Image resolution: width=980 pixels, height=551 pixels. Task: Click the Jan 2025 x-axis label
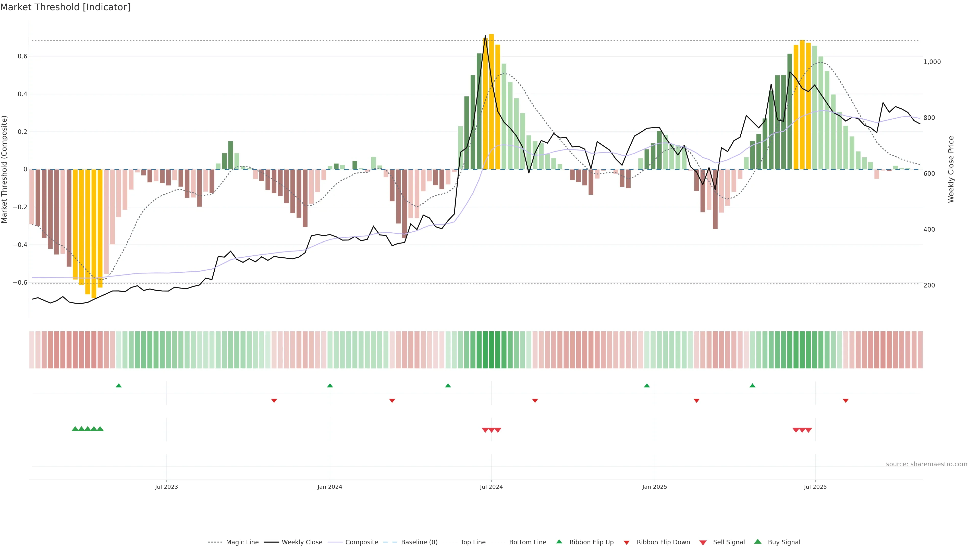click(654, 487)
